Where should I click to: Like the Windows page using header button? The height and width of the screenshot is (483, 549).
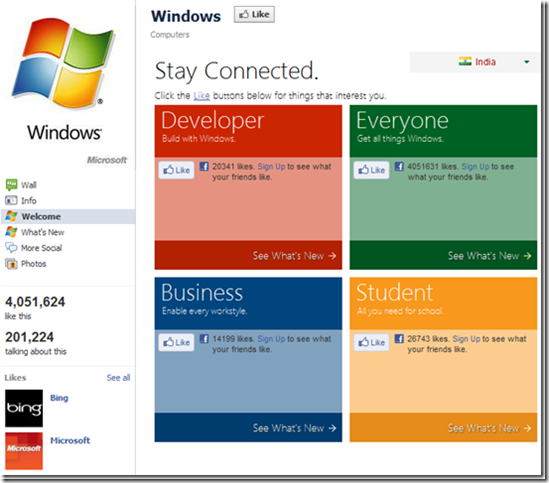tap(254, 14)
